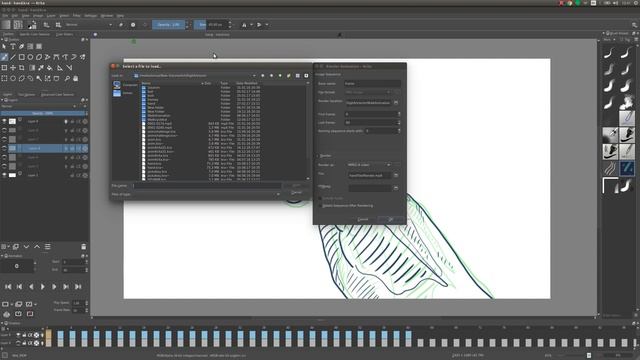Select the Elliptical Selection tool

(13, 78)
